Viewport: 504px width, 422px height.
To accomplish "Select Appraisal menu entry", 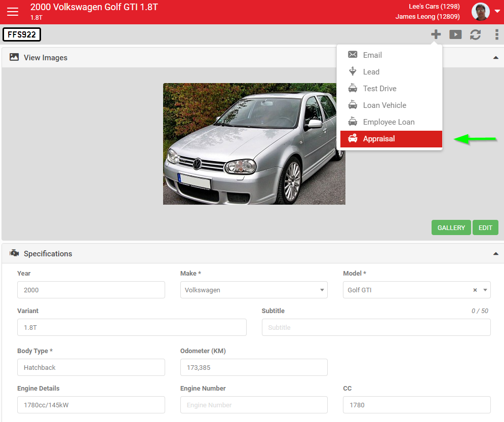I will coord(391,139).
